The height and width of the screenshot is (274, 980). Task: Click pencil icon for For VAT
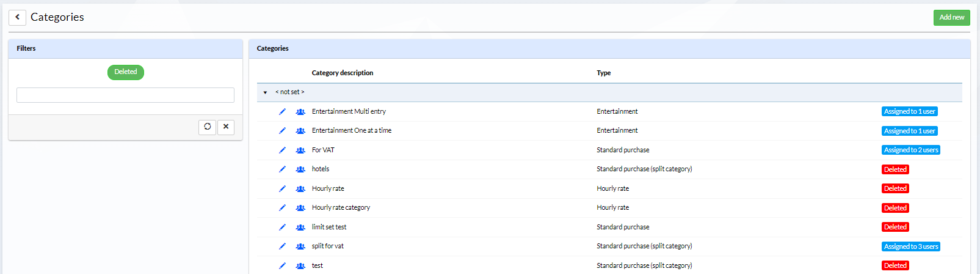click(282, 150)
